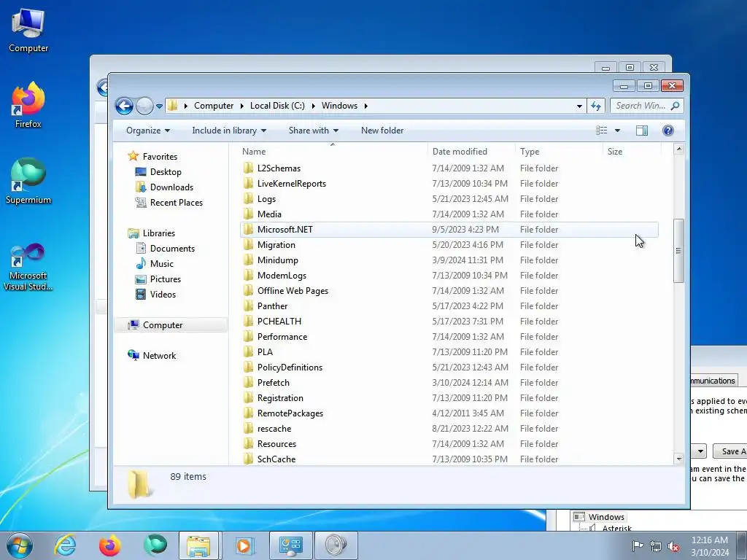The height and width of the screenshot is (560, 747).
Task: Click the Explorer help question mark icon
Action: (668, 131)
